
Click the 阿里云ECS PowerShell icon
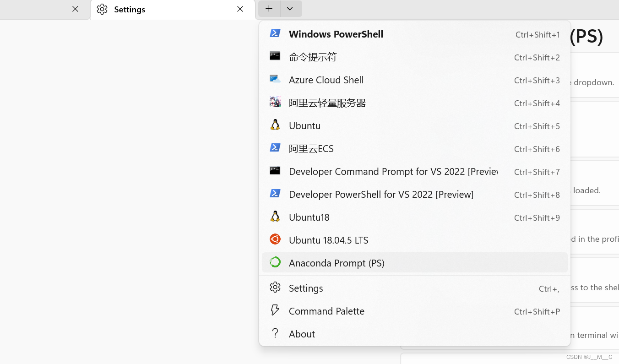(275, 147)
